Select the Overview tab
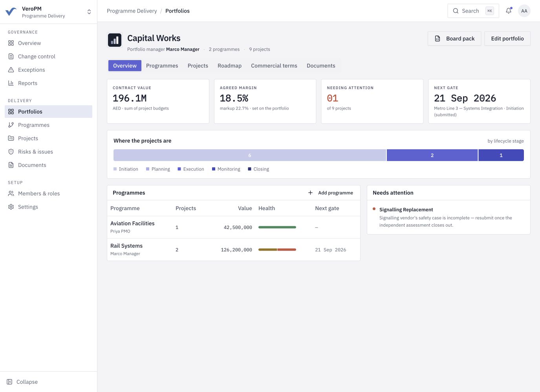The width and height of the screenshot is (540, 392). [125, 66]
